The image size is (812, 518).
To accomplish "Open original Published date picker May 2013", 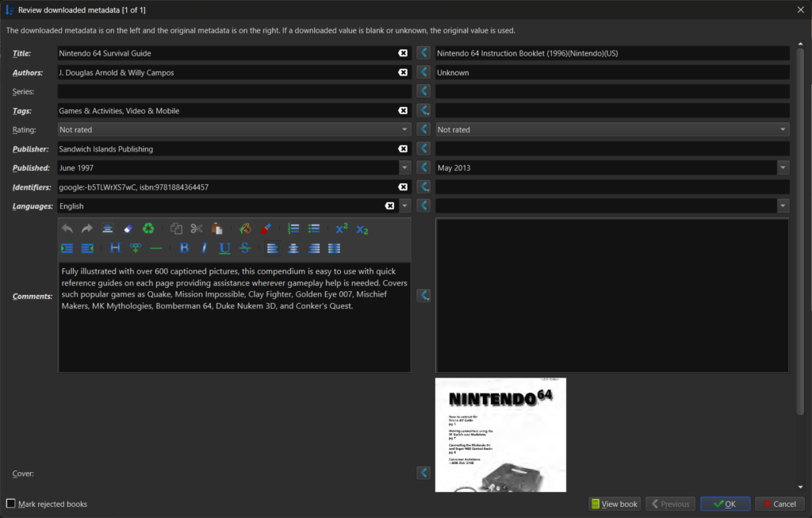I will point(783,168).
